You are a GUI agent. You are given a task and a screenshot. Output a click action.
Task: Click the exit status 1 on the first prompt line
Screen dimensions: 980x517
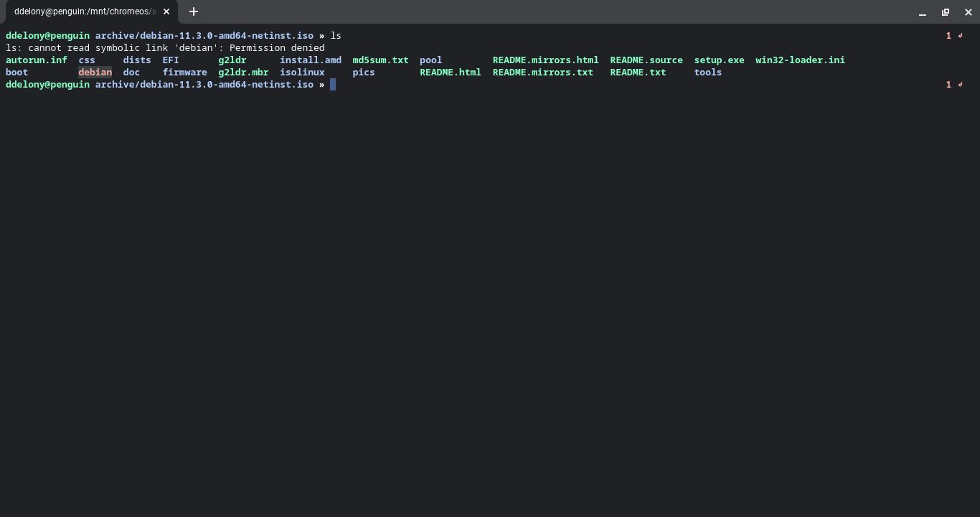pos(948,36)
